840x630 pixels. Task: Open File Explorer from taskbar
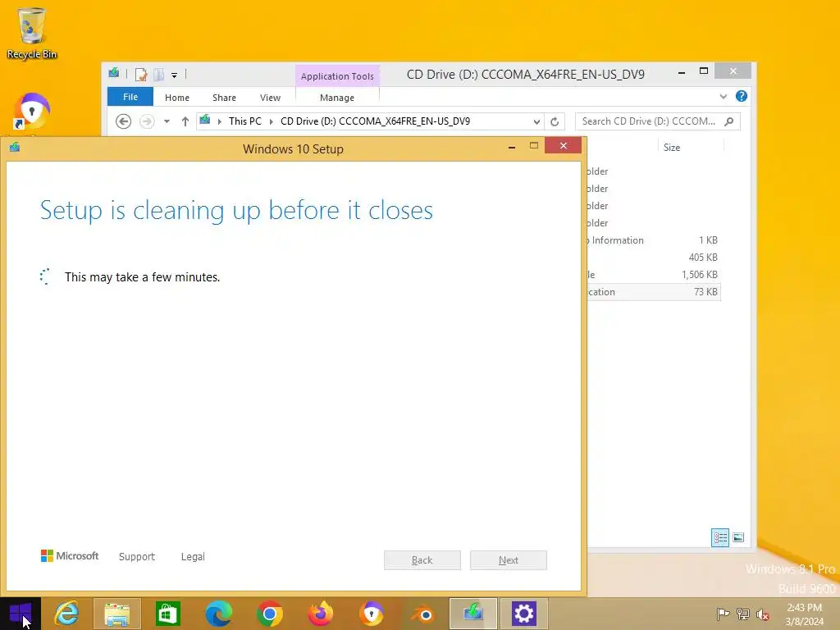[x=117, y=614]
